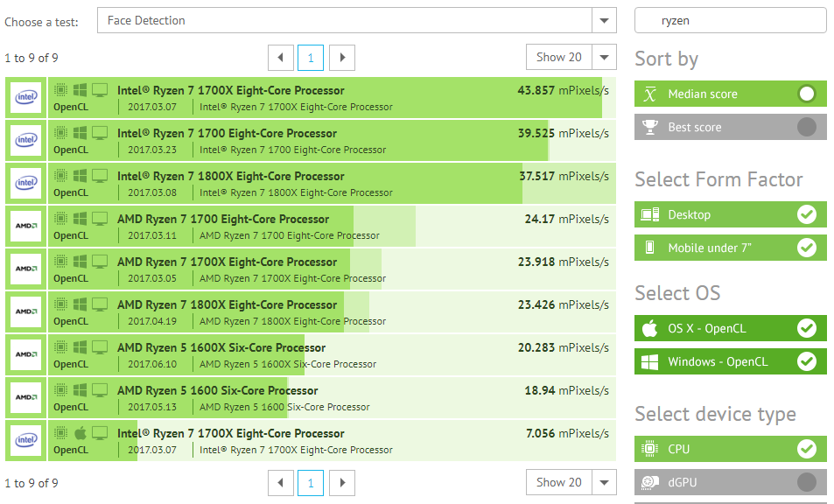Screen dimensions: 834x504
Task: Open Intel Ryzen 7 1700 Eight-Core Processor title
Action: click(x=228, y=134)
